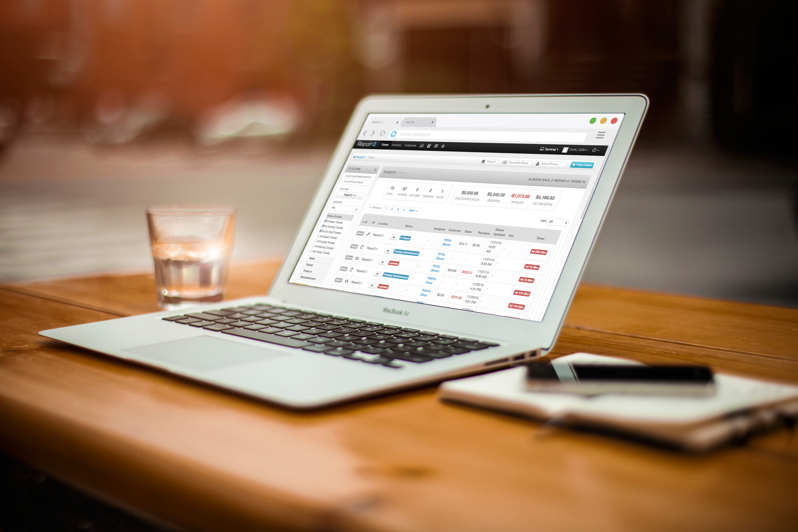Click the settings gear icon in toolbar
The image size is (798, 532).
tap(453, 147)
